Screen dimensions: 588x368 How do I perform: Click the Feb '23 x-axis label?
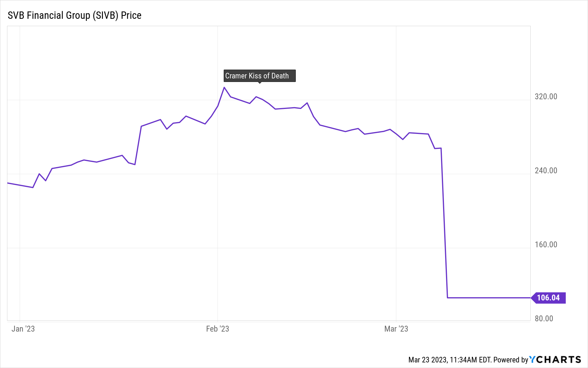point(218,329)
